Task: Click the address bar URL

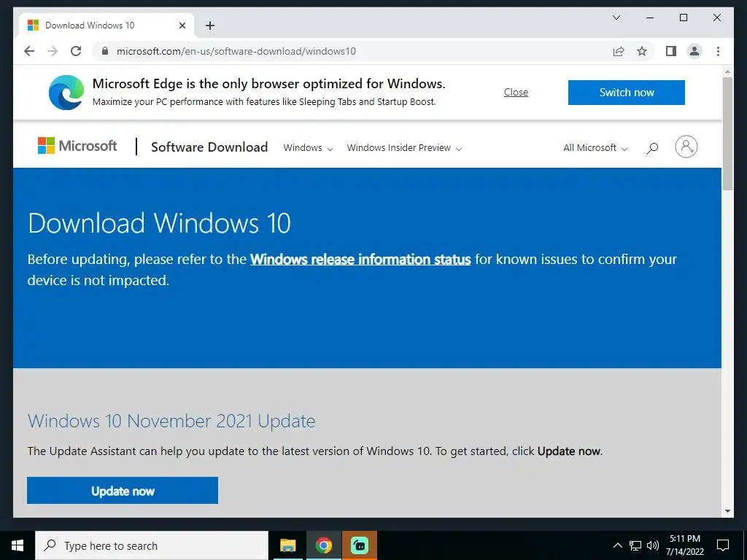Action: click(x=236, y=52)
